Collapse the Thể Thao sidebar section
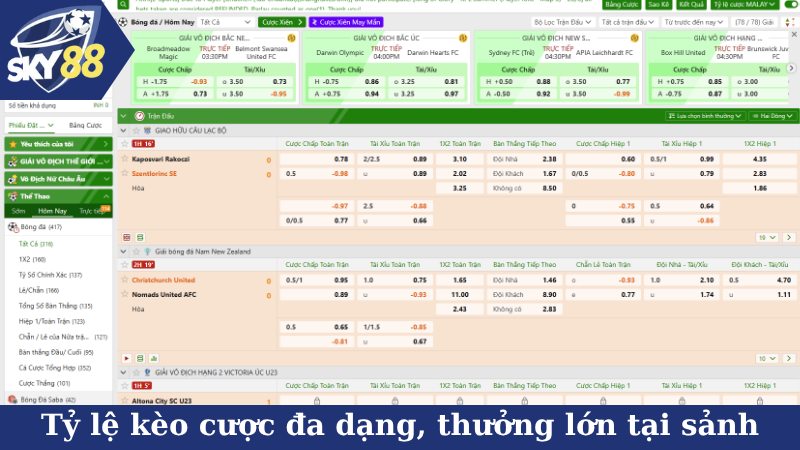 tap(58, 196)
